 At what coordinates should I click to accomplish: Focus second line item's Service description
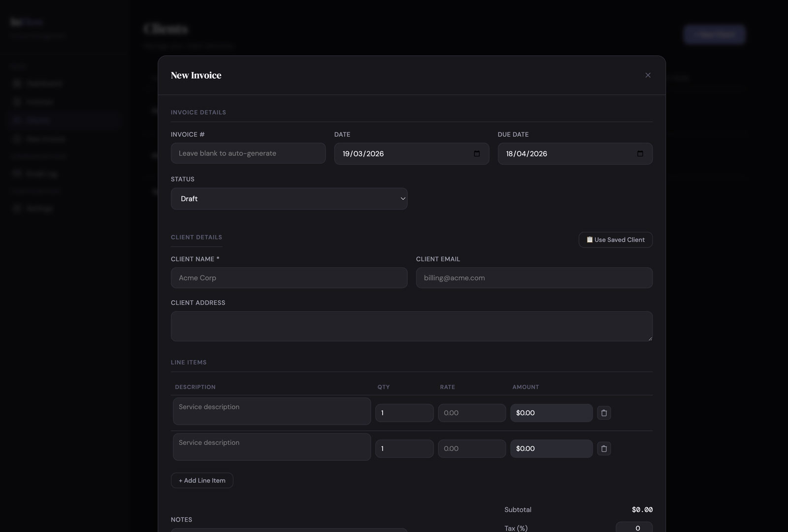coord(271,447)
